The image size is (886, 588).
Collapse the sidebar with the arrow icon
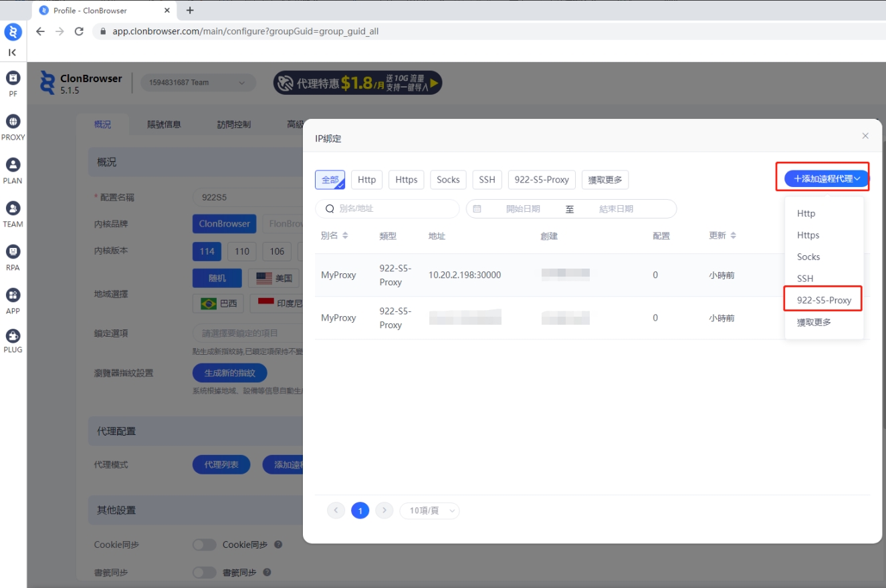point(12,52)
